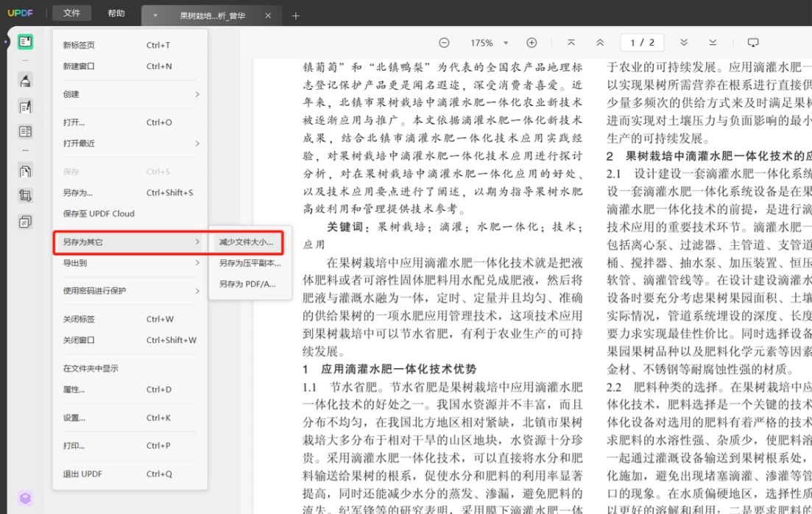Click the zoom out minus icon
The width and height of the screenshot is (812, 514).
[x=444, y=43]
